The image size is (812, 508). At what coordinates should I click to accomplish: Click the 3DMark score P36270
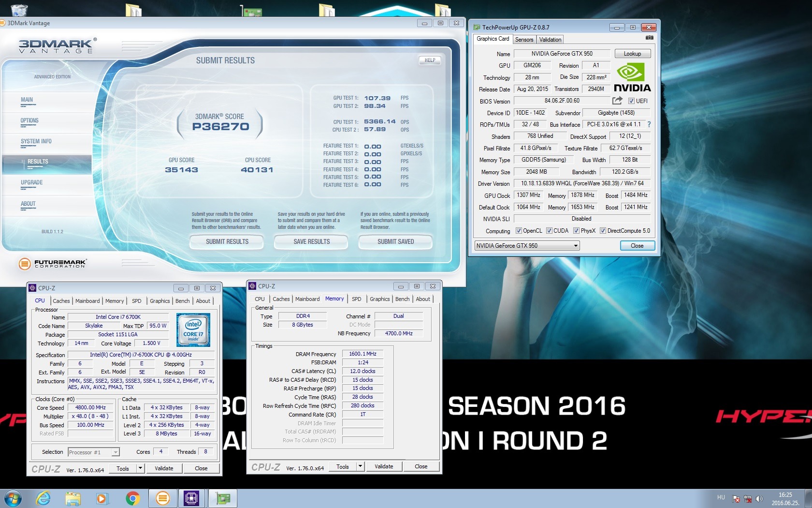(x=220, y=127)
